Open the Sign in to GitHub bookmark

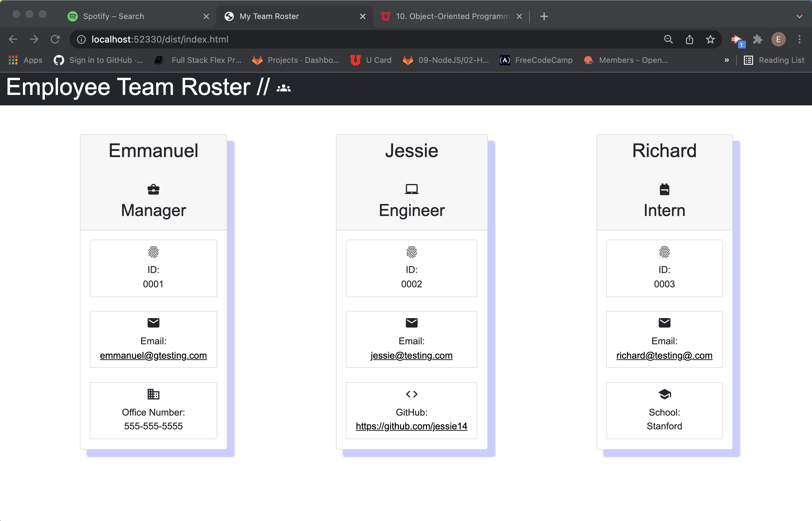pos(98,60)
